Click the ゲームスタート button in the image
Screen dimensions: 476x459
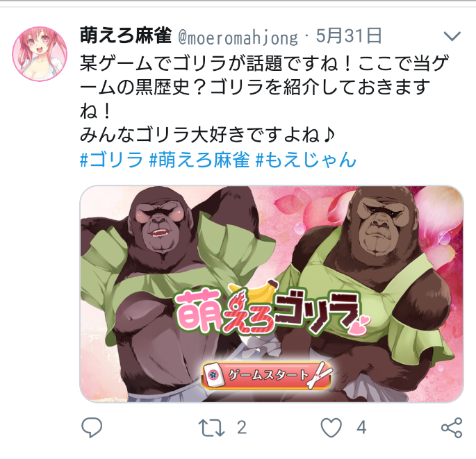[x=266, y=376]
